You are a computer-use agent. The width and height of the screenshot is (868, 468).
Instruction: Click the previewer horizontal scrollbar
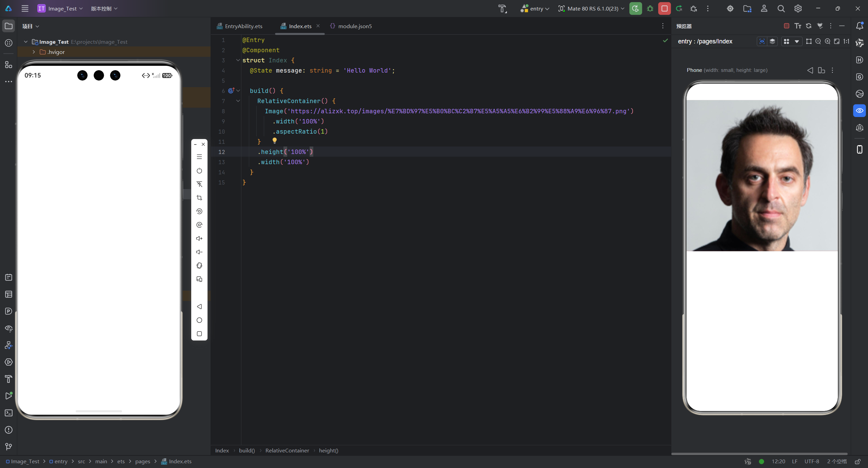click(x=759, y=453)
